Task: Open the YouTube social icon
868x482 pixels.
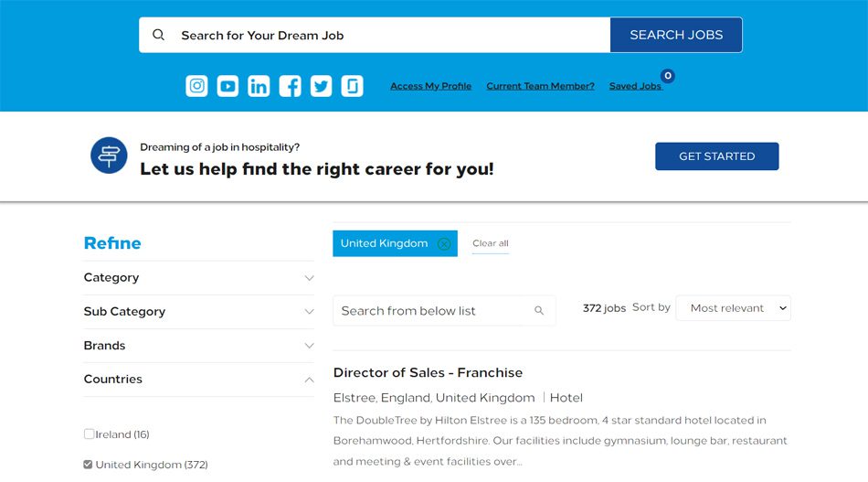Action: (x=228, y=86)
